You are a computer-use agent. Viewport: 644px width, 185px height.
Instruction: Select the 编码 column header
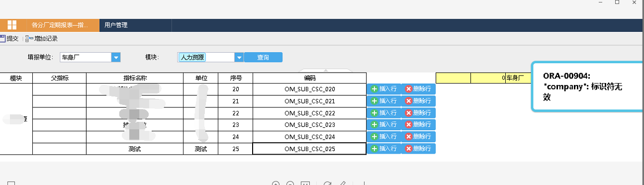pos(309,78)
